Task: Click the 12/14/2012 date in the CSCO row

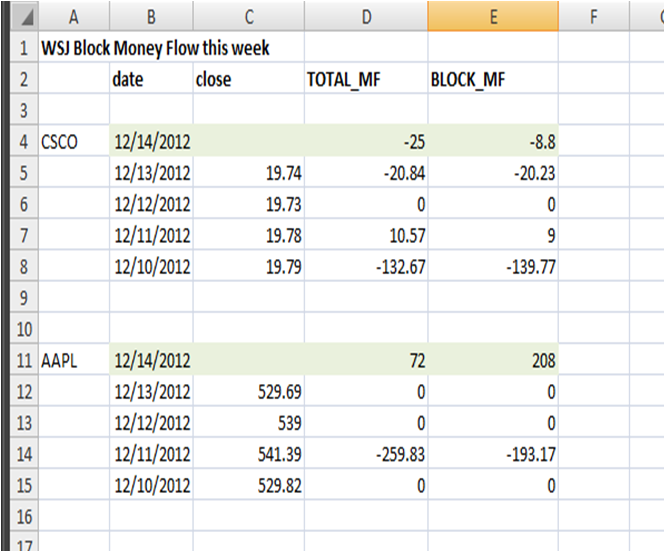Action: tap(151, 141)
